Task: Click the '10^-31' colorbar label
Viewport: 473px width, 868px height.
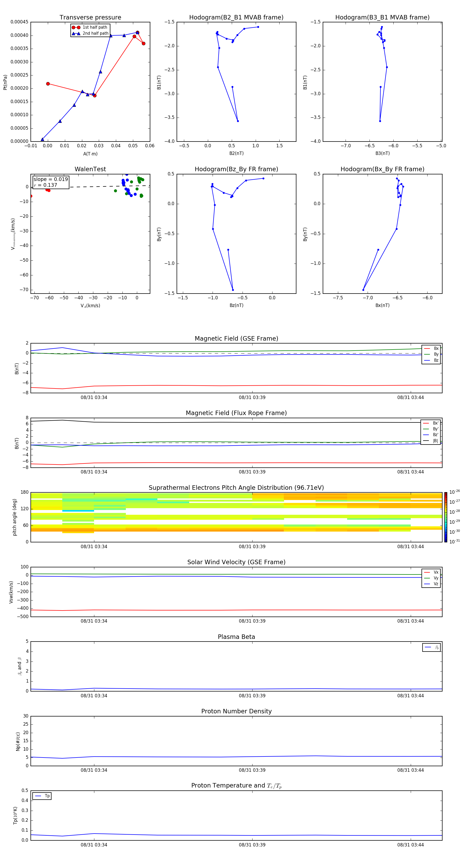Action: point(455,542)
